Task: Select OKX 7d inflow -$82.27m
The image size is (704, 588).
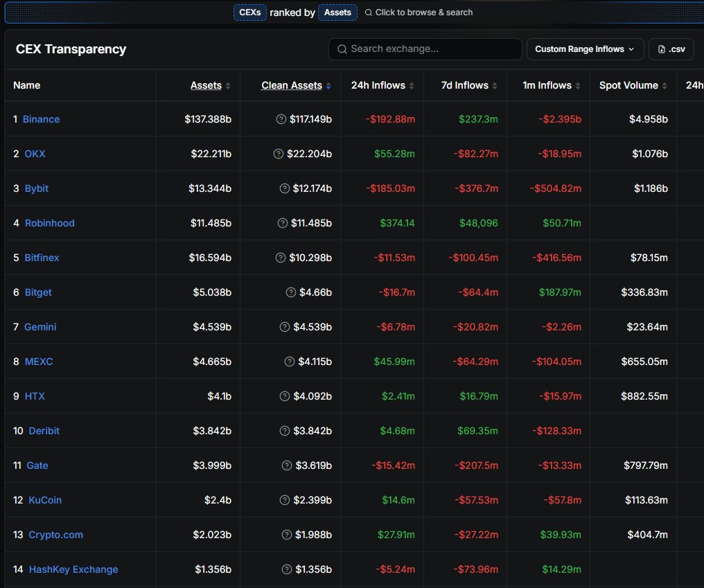Action: [x=475, y=154]
